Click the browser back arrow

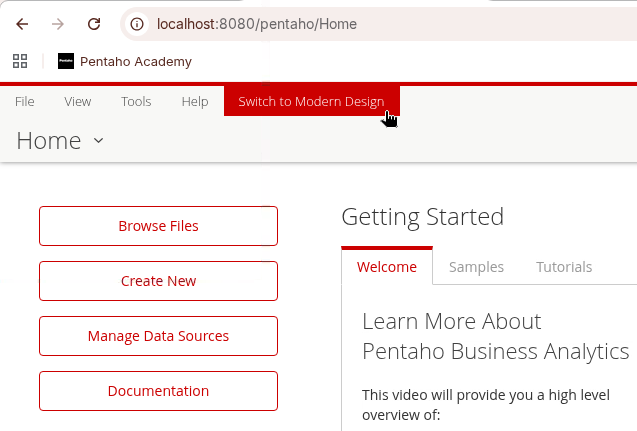click(x=22, y=23)
